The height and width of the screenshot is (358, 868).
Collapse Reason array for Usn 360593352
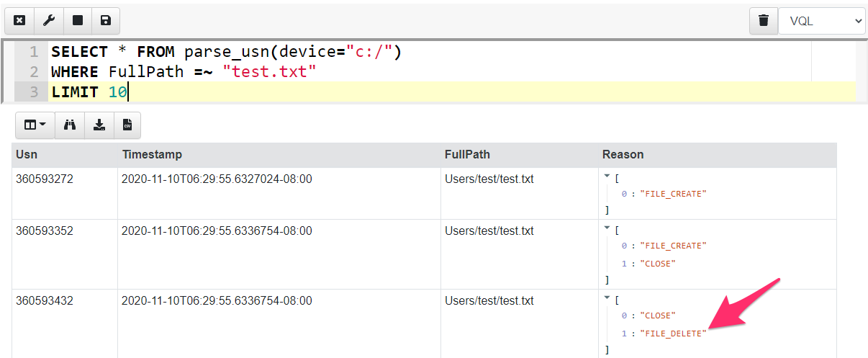tap(607, 229)
